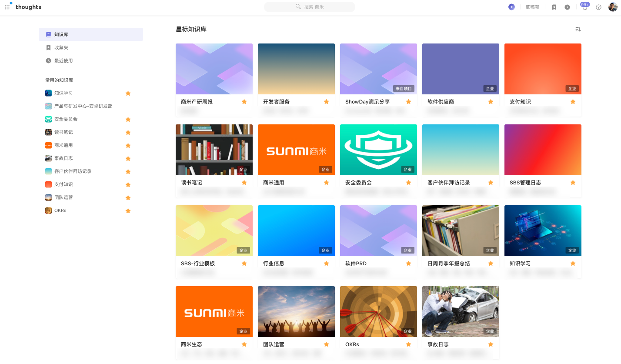Toggle star on 日周月季年报总结 card
Screen dimensions: 621x364
pos(491,263)
